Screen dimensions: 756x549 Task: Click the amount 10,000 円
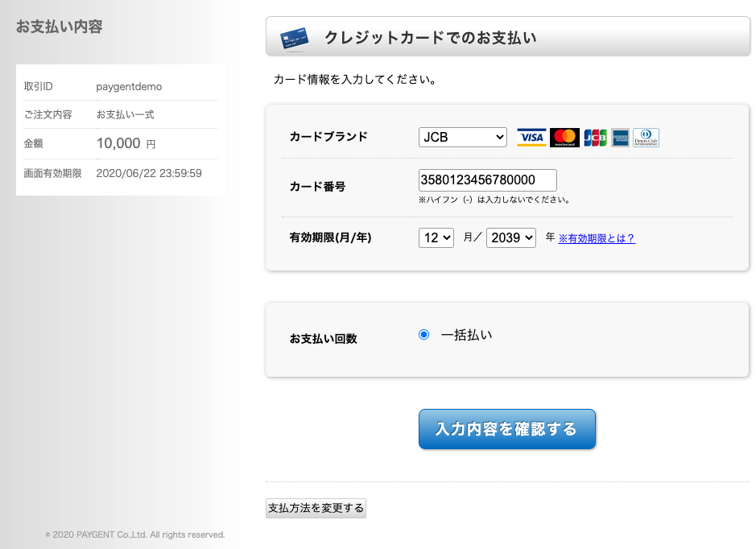tap(126, 143)
